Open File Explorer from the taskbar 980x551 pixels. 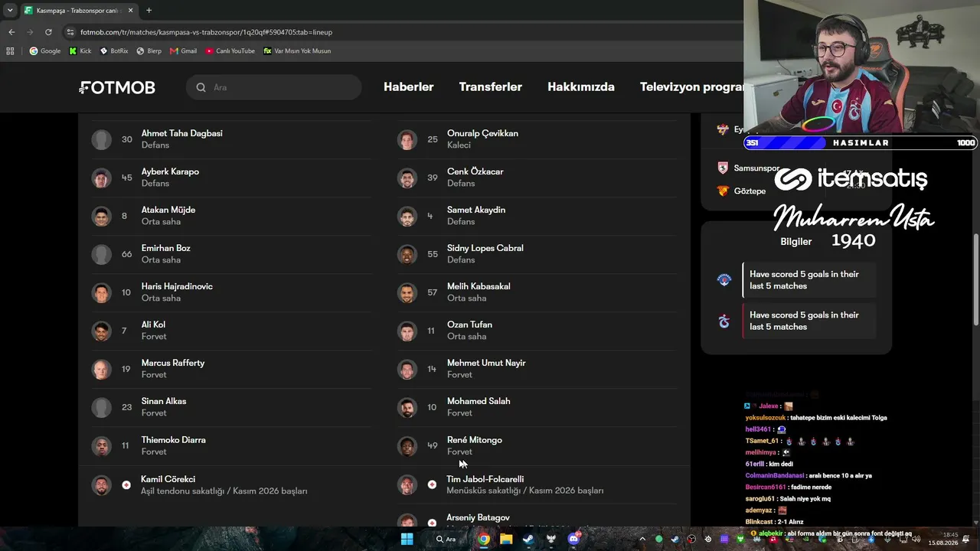(506, 539)
